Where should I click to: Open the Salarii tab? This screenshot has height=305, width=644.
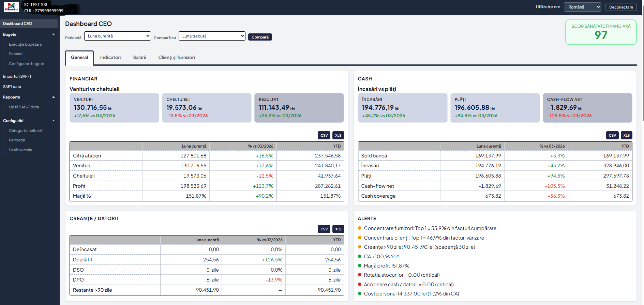[139, 58]
